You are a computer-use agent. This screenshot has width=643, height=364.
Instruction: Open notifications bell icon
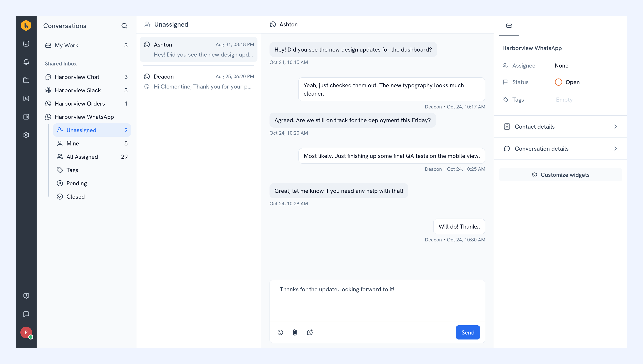(x=26, y=62)
